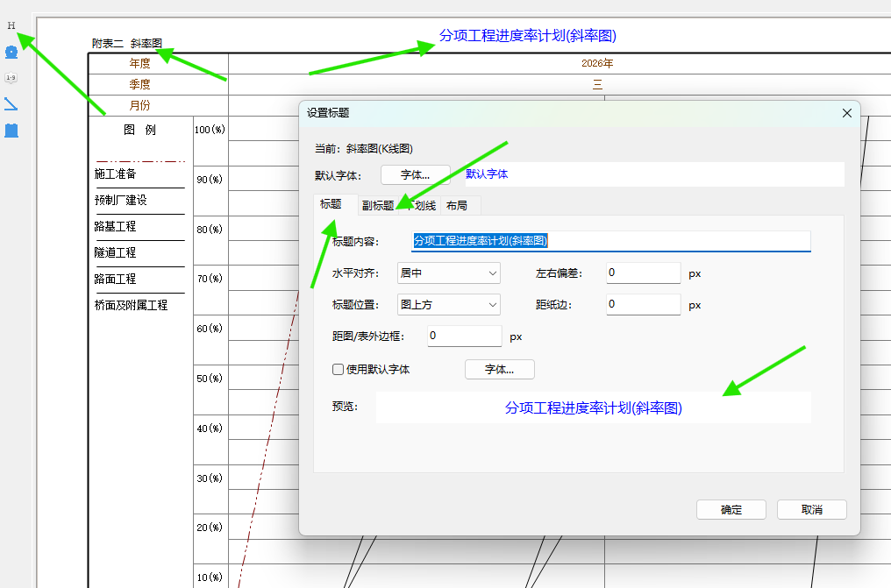Click the chart title 分项工程进度率计划(斜率图) above chart

click(527, 36)
